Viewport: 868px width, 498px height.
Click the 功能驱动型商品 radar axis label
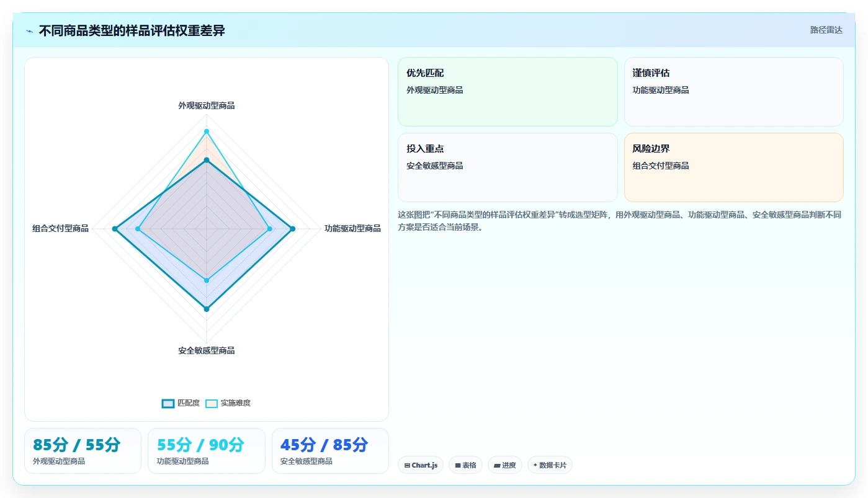tap(352, 228)
